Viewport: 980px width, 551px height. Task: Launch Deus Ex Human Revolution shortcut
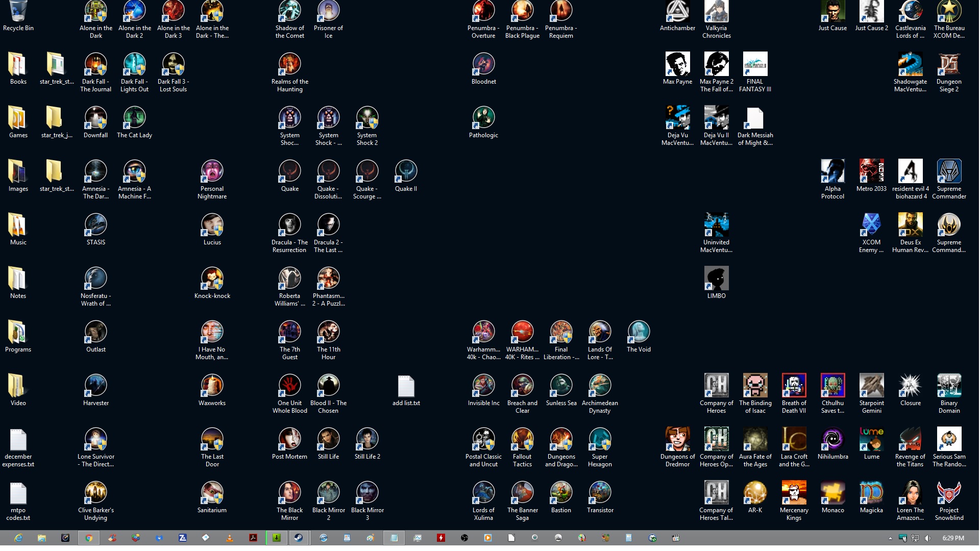click(910, 233)
